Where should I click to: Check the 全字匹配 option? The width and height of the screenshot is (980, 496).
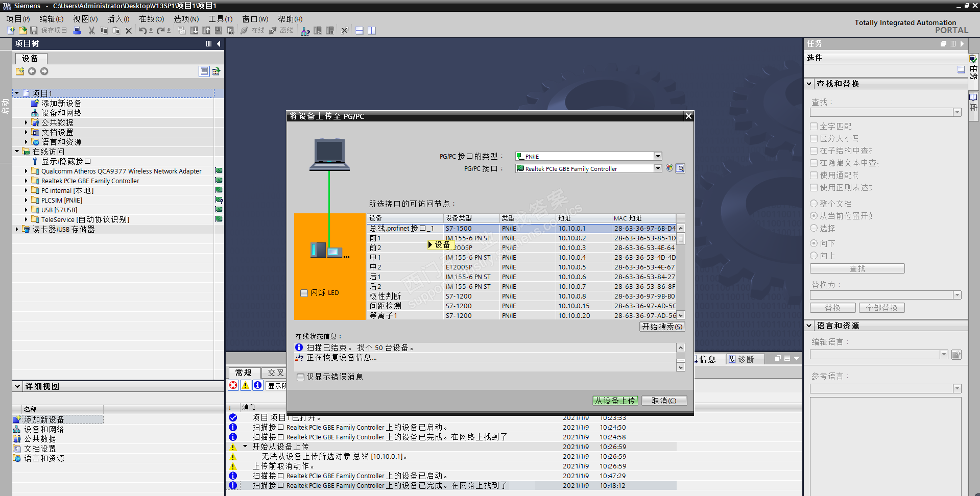coord(814,126)
